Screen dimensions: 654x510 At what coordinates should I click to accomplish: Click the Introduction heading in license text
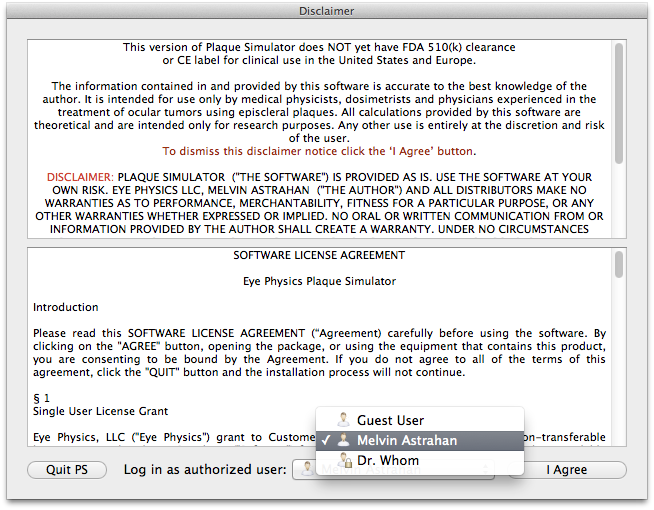click(66, 307)
